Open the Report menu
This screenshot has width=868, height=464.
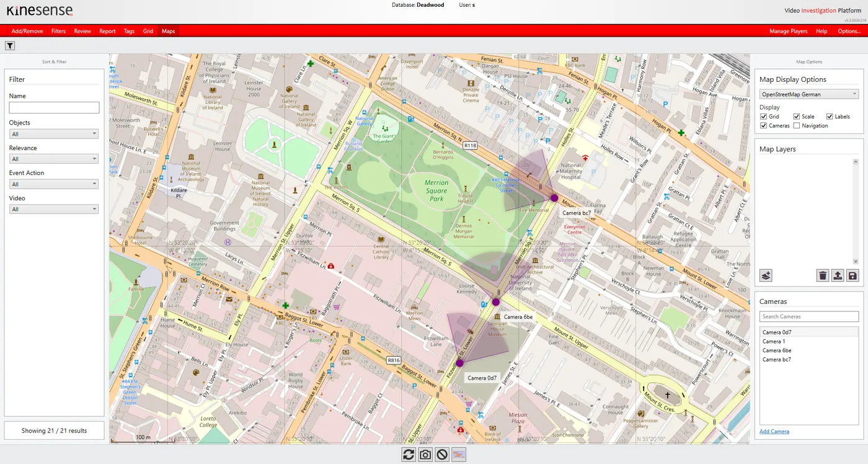tap(107, 31)
